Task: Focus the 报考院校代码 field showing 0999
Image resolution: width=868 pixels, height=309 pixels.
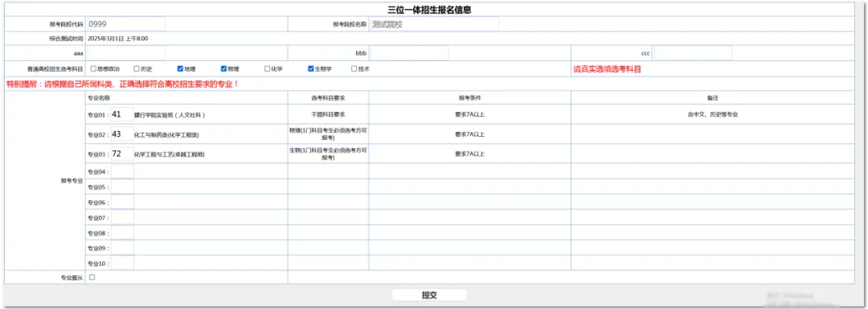Action: point(125,24)
